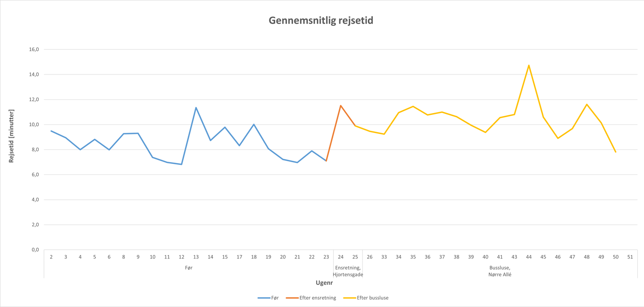Select the "Ugenr" horizontal axis title
The width and height of the screenshot is (644, 307).
point(324,282)
